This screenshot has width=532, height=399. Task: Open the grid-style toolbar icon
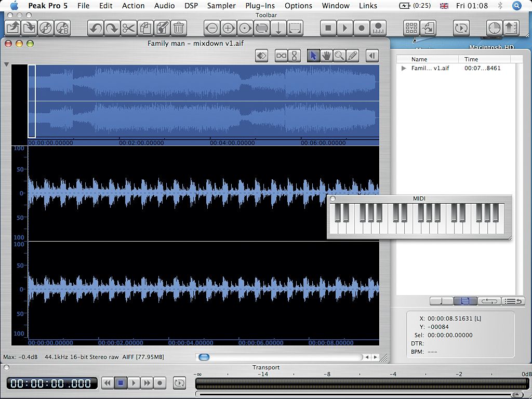tap(411, 28)
